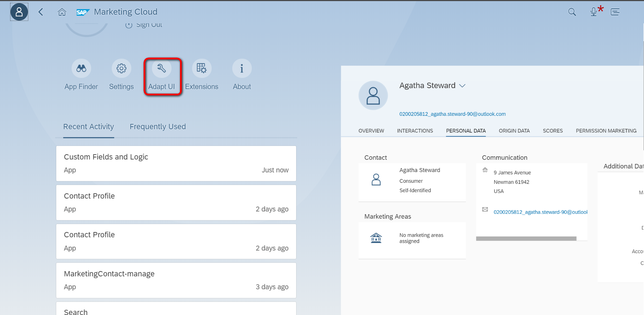Launch Adapt UI wrench icon
Screen dimensions: 644x315
click(x=162, y=68)
